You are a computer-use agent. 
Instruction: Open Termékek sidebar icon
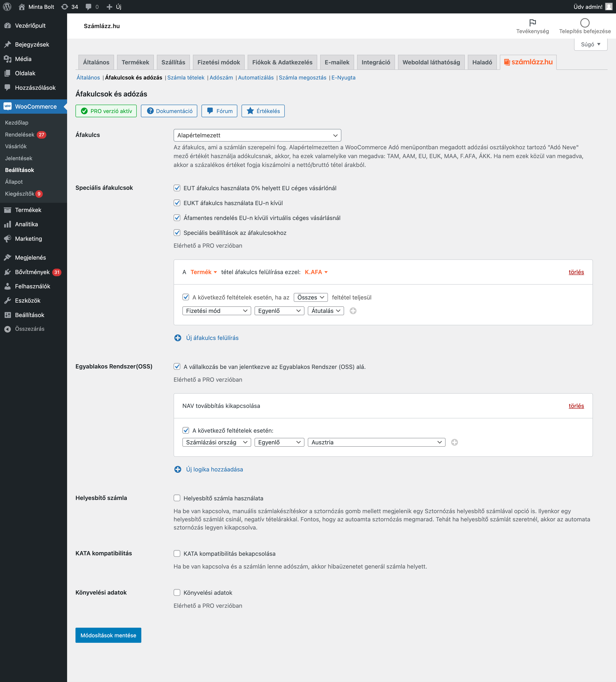7,210
